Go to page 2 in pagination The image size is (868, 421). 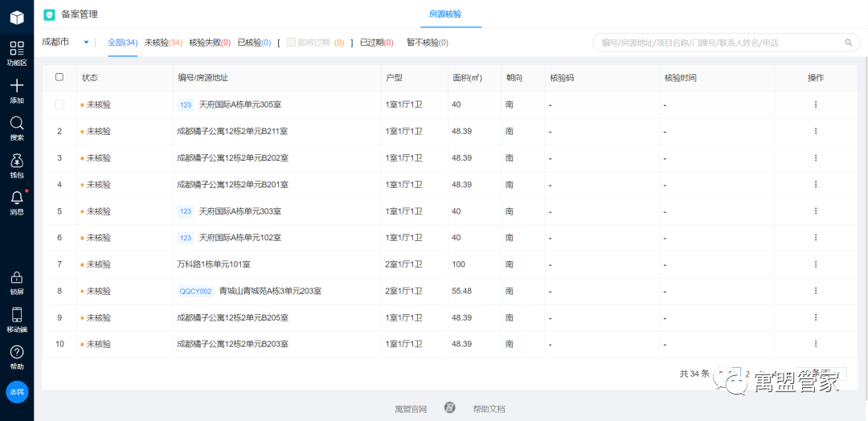click(748, 374)
